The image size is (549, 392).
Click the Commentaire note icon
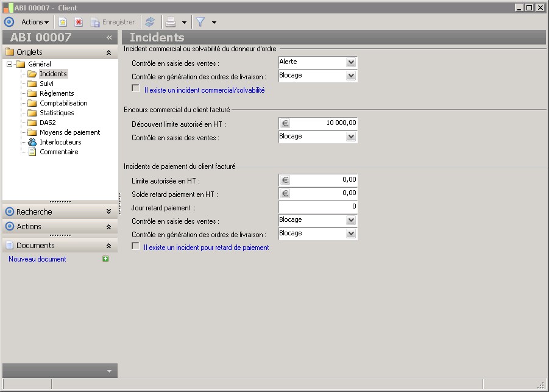pyautogui.click(x=32, y=152)
